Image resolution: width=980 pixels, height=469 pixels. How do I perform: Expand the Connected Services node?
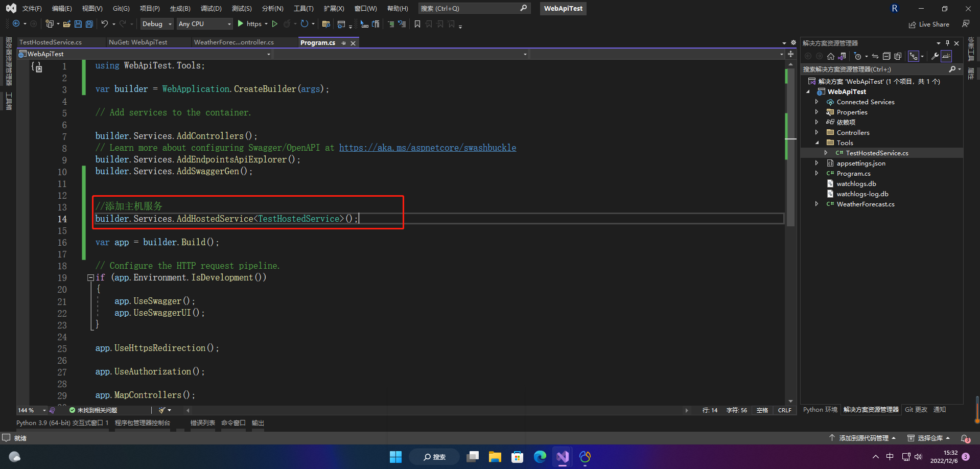tap(816, 102)
